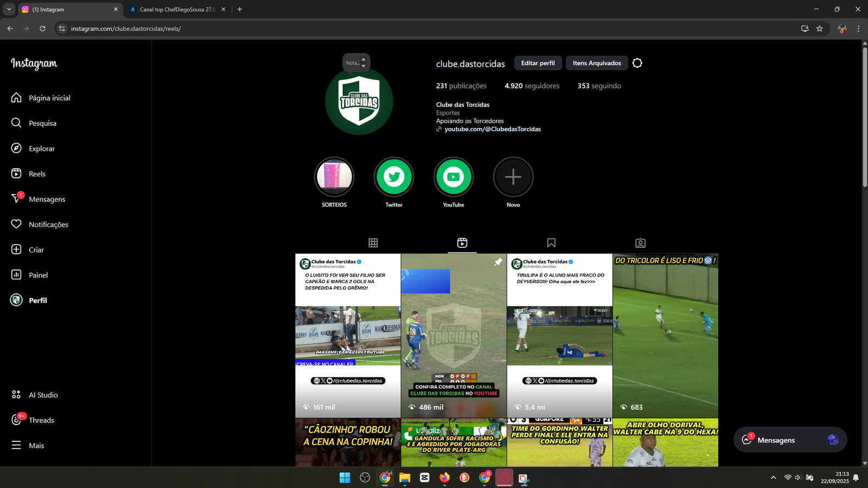Open Notificações heart icon
This screenshot has width=868, height=488.
pyautogui.click(x=16, y=224)
